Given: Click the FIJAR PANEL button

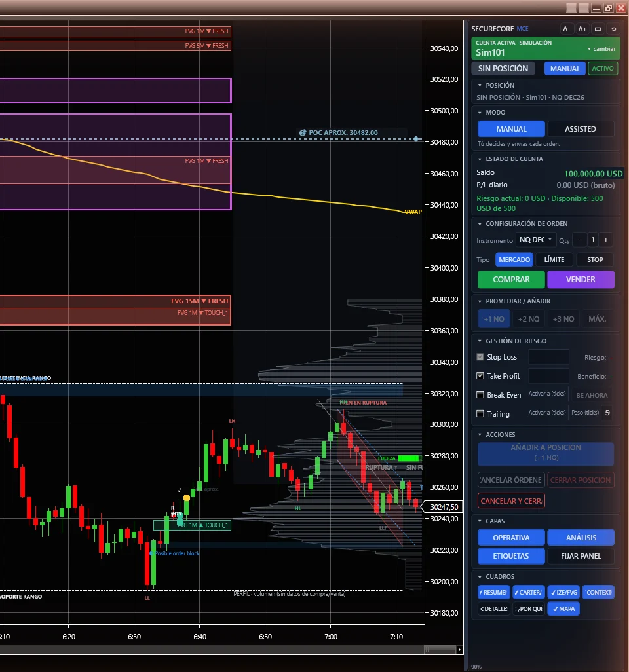Looking at the screenshot, I should pyautogui.click(x=581, y=556).
